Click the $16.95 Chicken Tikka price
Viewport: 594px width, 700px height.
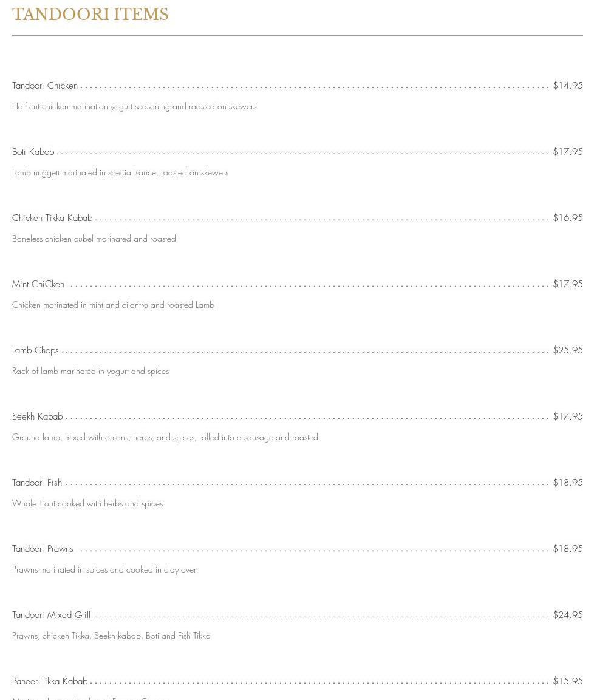coord(567,218)
